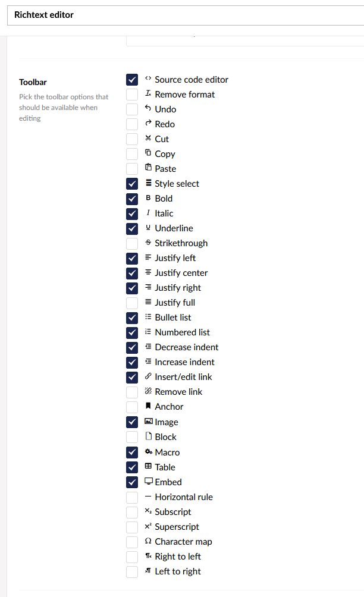
Task: Click the Insert/edit link chain icon
Action: [148, 376]
